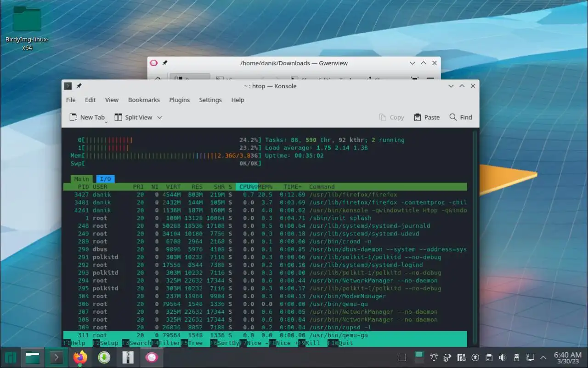Switch to htop I/O tab
588x368 pixels.
tap(106, 179)
